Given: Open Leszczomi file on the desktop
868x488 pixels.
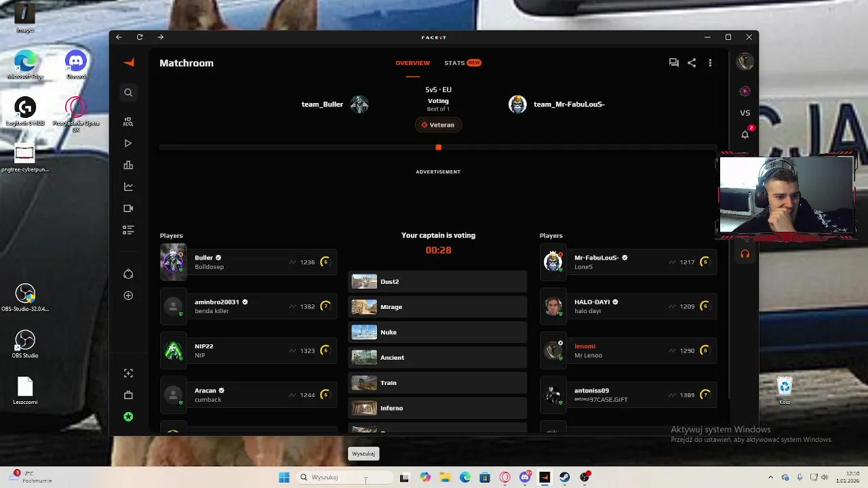Looking at the screenshot, I should [25, 390].
